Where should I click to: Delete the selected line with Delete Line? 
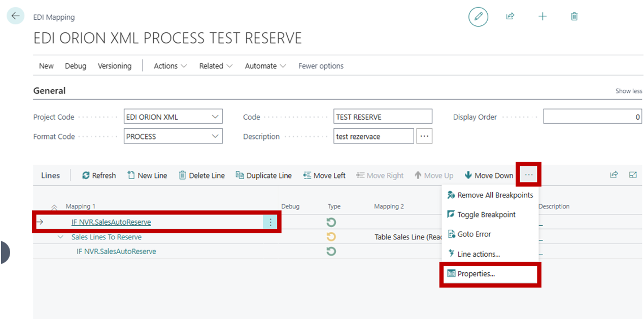(201, 175)
